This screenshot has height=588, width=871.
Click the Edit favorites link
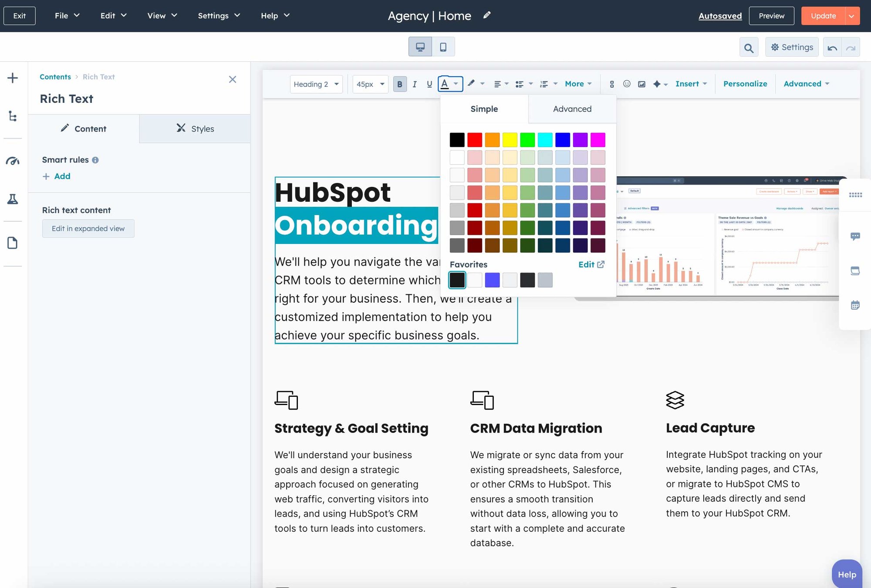point(591,264)
